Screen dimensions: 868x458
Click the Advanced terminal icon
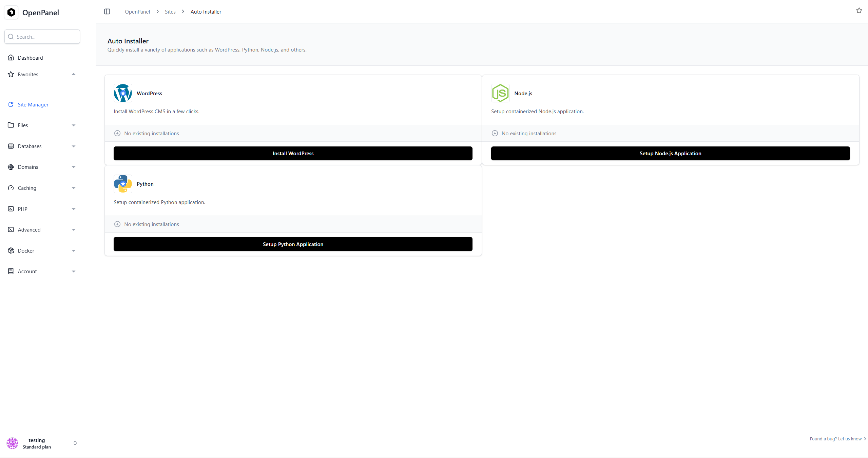[11, 230]
